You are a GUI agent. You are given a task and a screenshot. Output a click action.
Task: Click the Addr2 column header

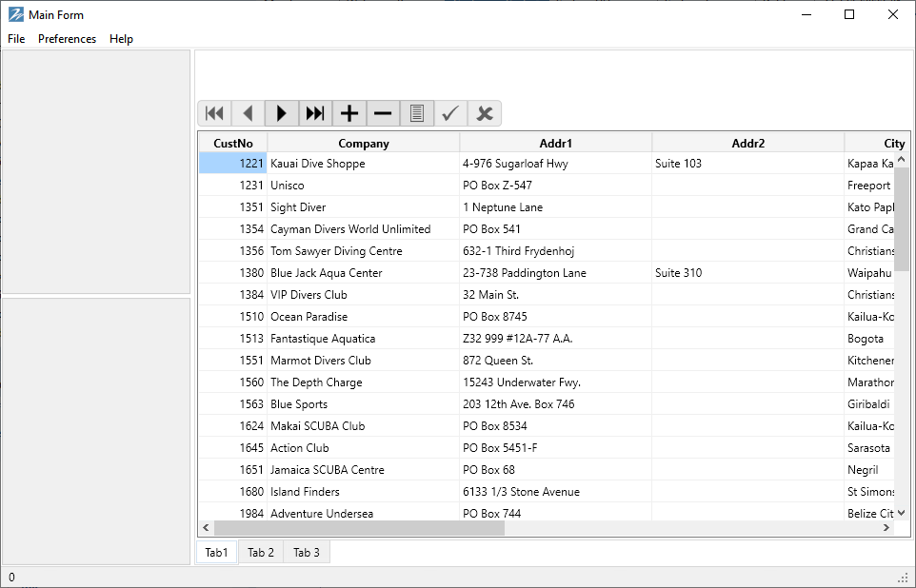747,143
